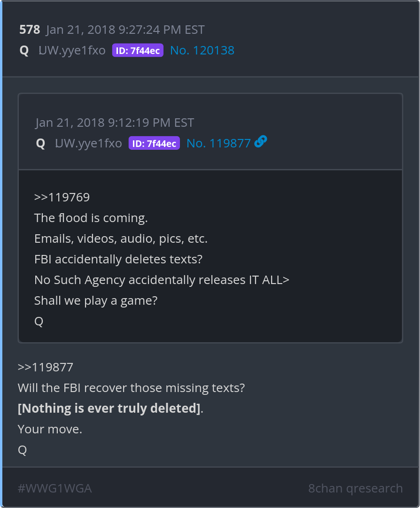Viewport: 420px width, 508px height.
Task: Click the 'Your move.' text line
Action: 50,429
